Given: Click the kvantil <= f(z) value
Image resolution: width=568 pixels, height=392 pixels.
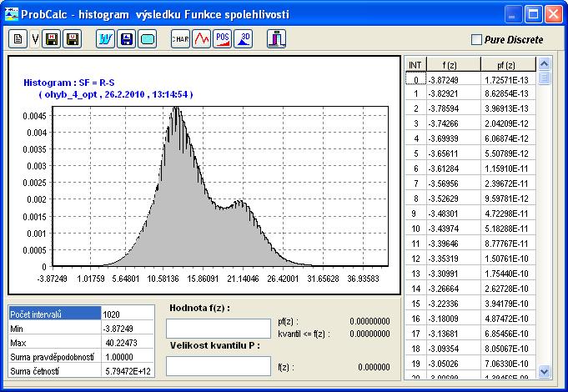Looking at the screenshot, I should coord(369,334).
